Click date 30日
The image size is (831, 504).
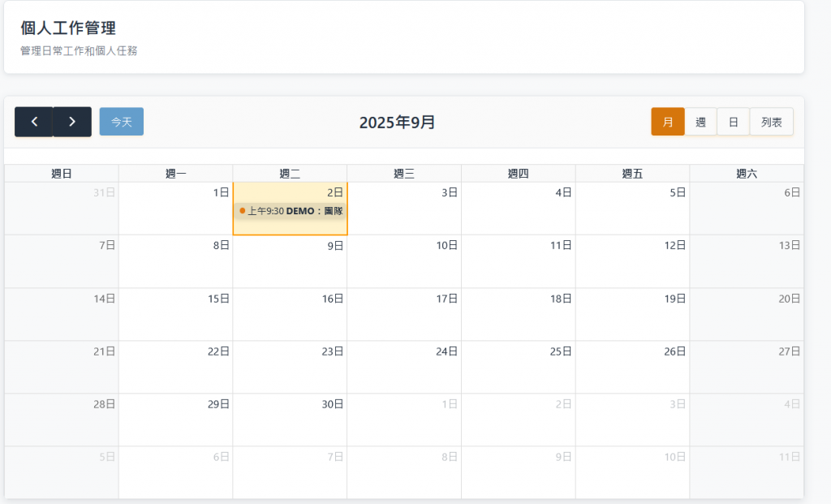coord(333,404)
